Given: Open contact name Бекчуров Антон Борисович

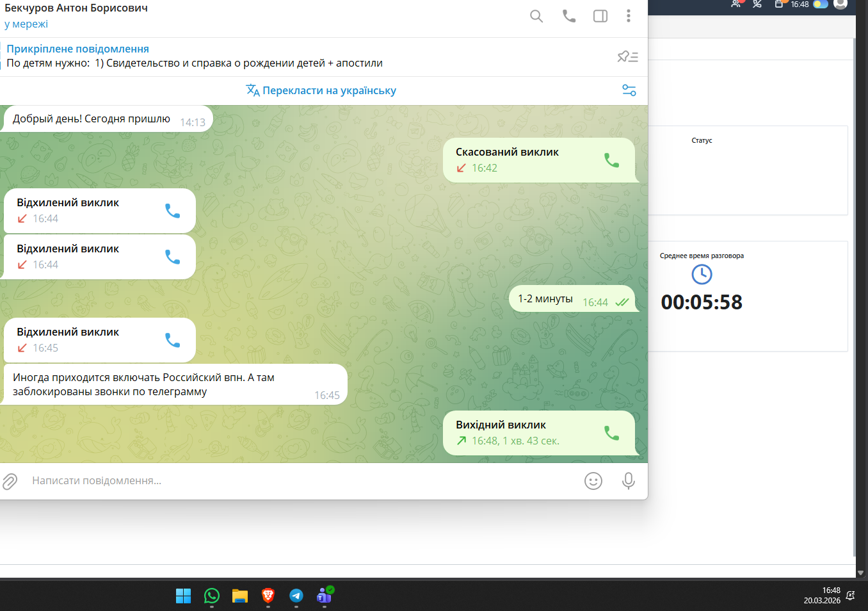Looking at the screenshot, I should pos(76,8).
